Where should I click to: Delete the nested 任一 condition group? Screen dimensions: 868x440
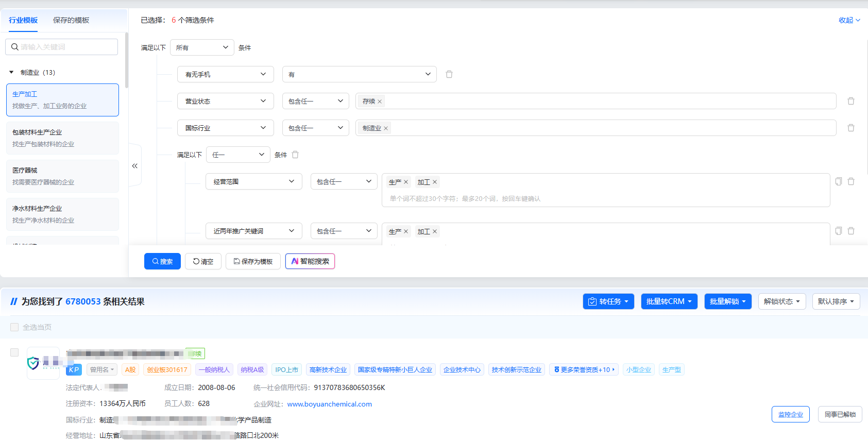tap(295, 155)
